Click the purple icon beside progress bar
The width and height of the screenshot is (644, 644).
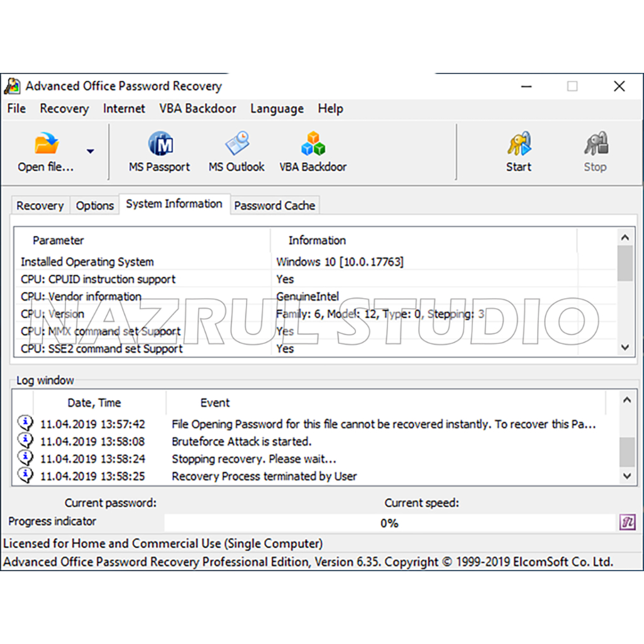627,522
